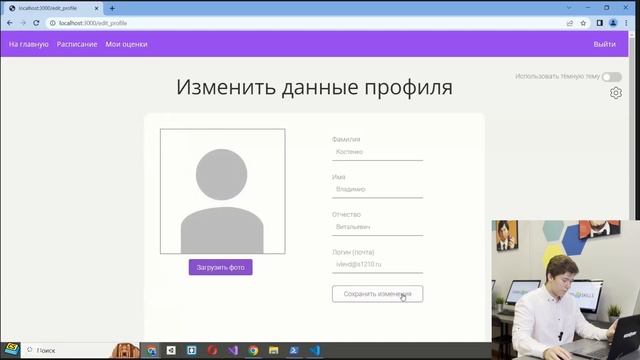Open Chrome three-dot menu
This screenshot has width=640, height=360.
(626, 23)
